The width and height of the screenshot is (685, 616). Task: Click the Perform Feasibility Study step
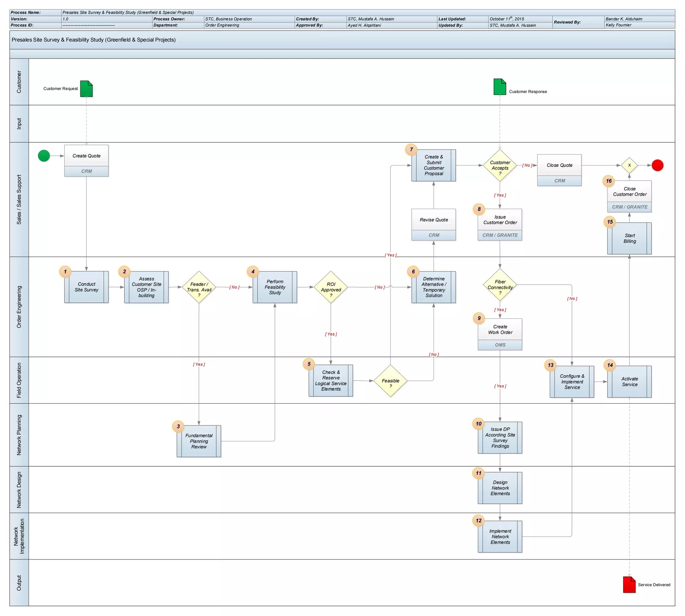coord(275,287)
